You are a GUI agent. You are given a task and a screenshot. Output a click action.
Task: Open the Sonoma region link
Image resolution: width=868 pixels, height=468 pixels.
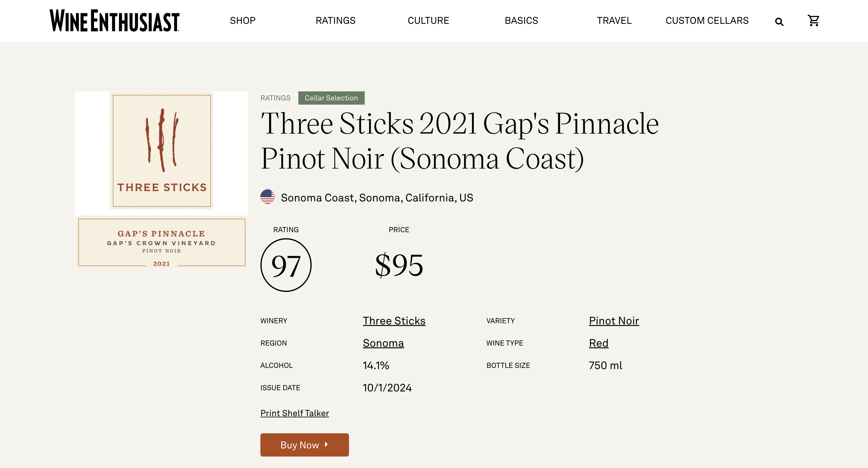(383, 343)
